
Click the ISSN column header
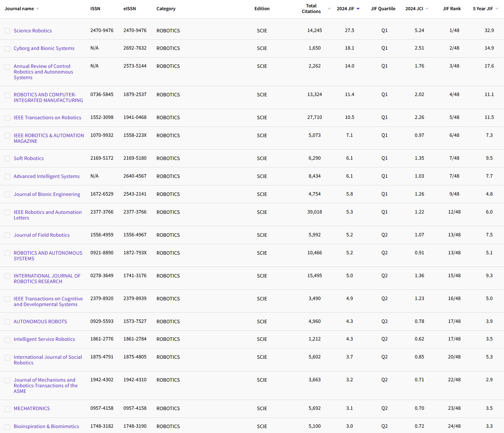(95, 9)
